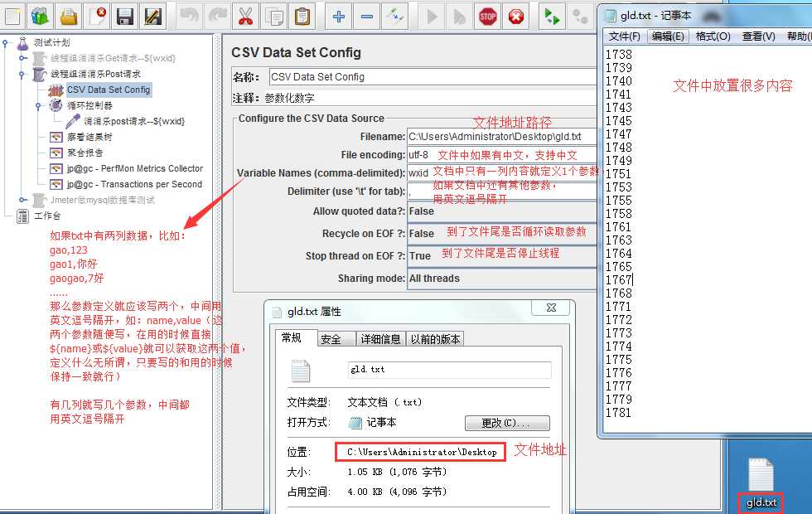This screenshot has height=514, width=812.
Task: Open Notepad 编辑(E) menu
Action: click(x=668, y=36)
